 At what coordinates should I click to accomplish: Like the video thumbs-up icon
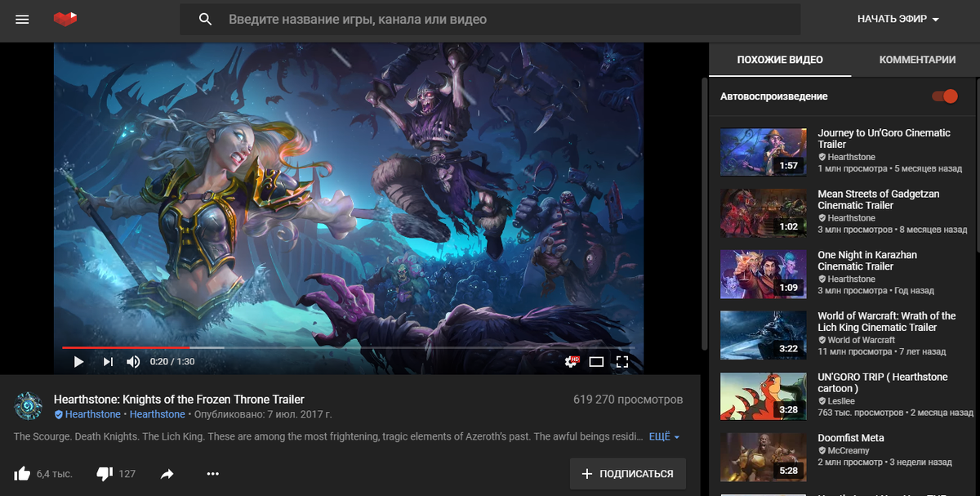(23, 473)
